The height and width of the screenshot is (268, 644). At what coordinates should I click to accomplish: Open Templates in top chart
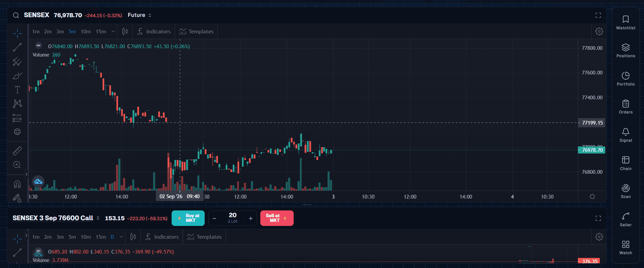(197, 31)
